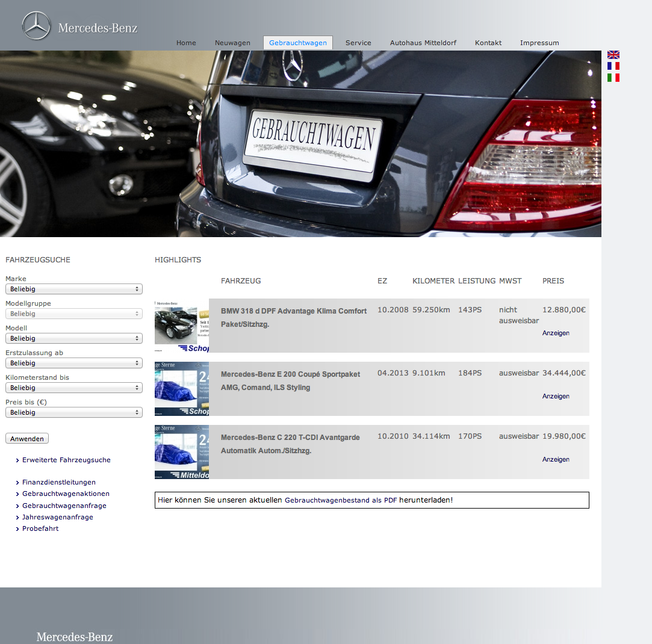Switch language with the French flag icon
This screenshot has height=644, width=652.
[613, 66]
